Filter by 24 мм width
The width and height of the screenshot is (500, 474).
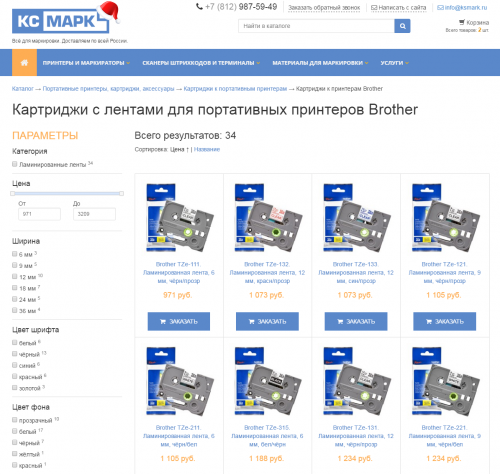point(15,299)
